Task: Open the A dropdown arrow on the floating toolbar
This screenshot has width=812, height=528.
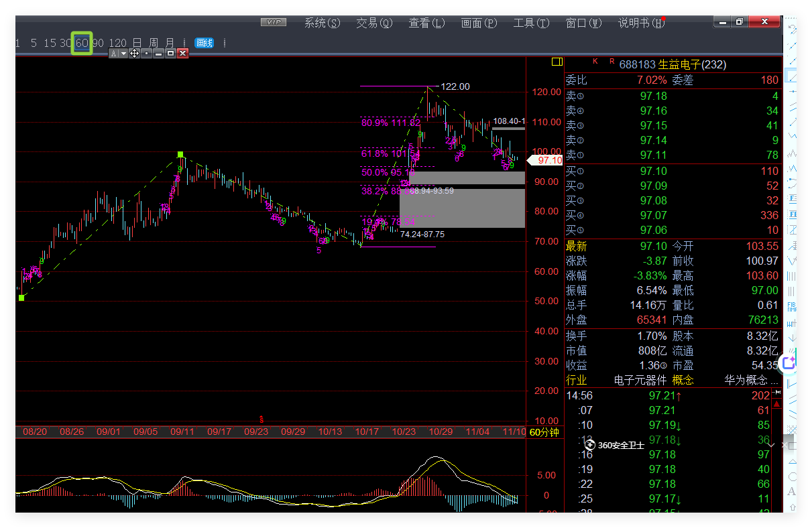Action: tap(122, 53)
